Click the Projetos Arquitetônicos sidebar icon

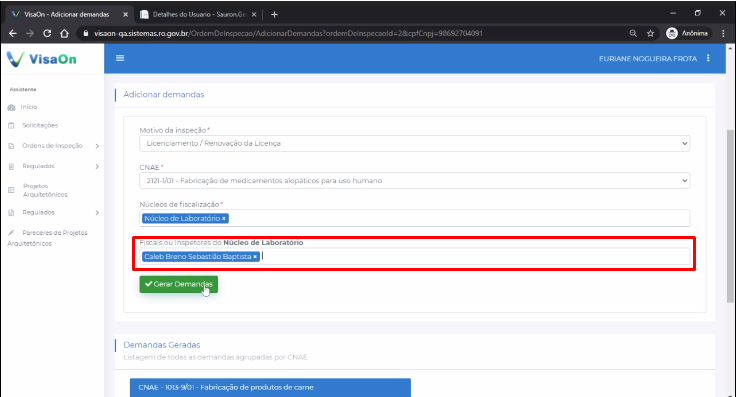coord(11,190)
